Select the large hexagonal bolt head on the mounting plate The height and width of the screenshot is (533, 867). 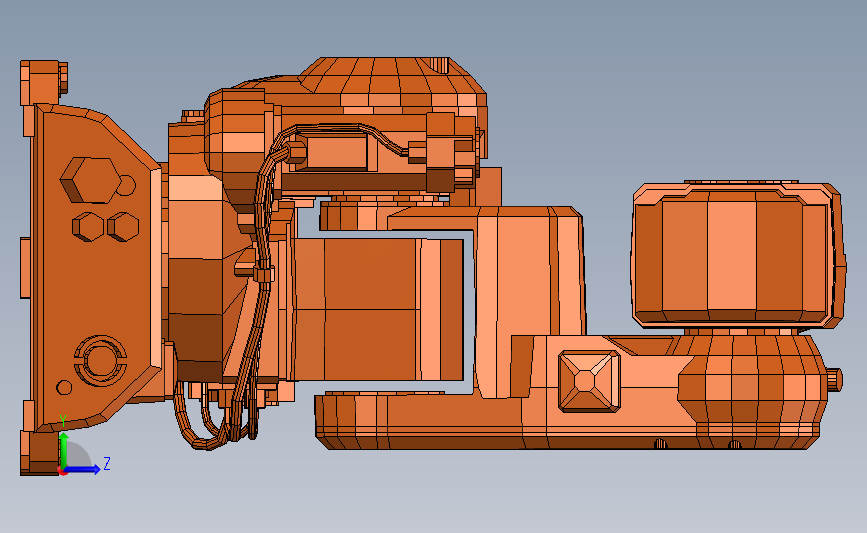pos(90,180)
